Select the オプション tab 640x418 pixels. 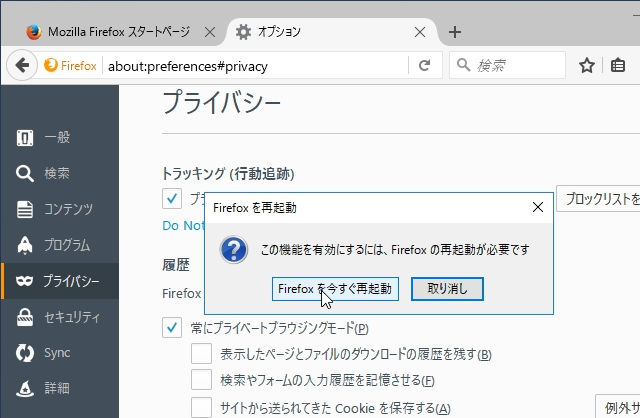pyautogui.click(x=331, y=32)
